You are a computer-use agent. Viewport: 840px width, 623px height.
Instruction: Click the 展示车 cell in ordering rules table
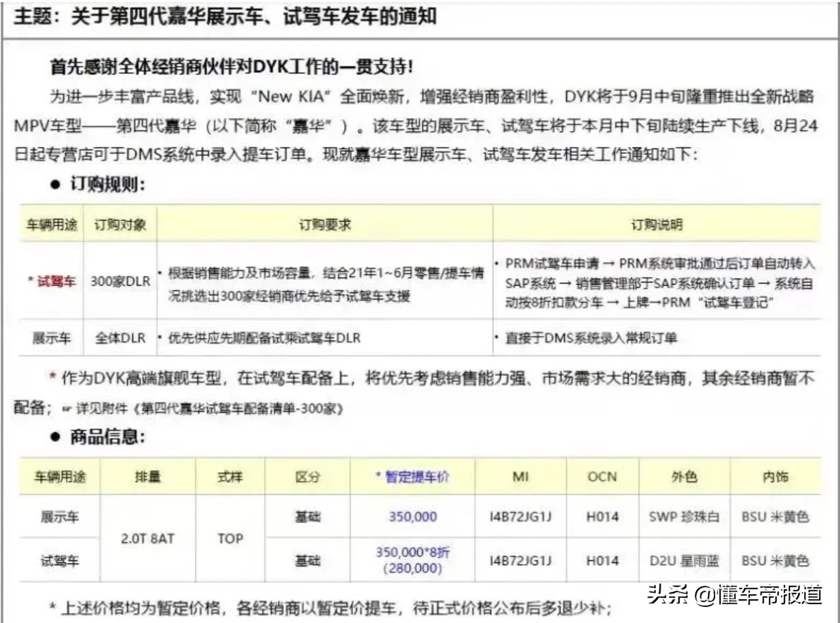(52, 338)
